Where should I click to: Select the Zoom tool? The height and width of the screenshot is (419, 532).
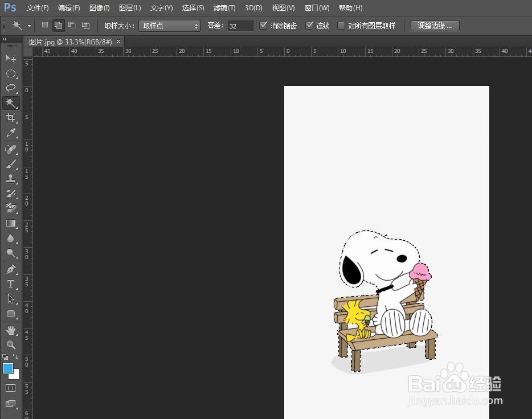click(11, 345)
